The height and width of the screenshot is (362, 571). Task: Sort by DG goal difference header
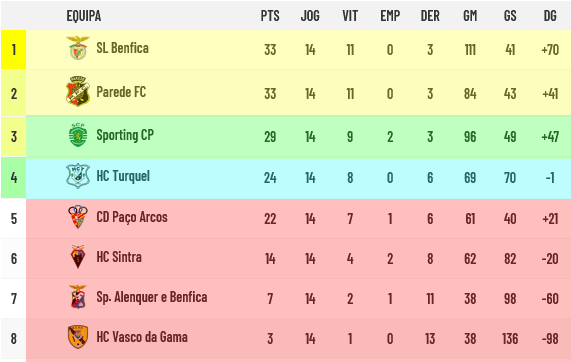coord(550,16)
